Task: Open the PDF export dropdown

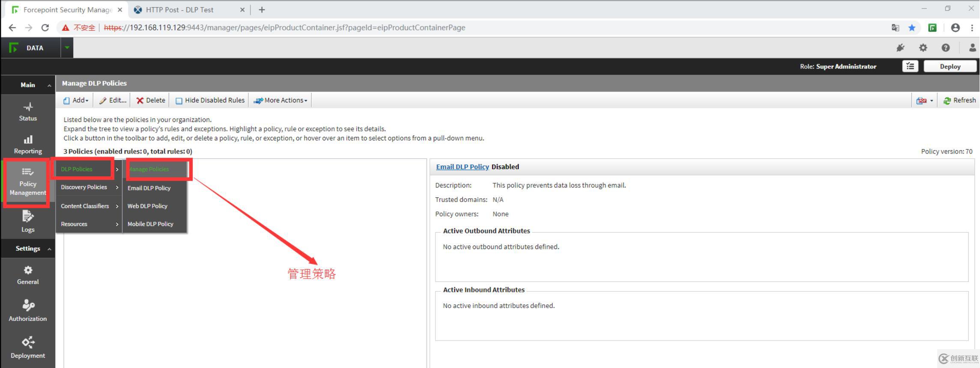Action: (924, 101)
